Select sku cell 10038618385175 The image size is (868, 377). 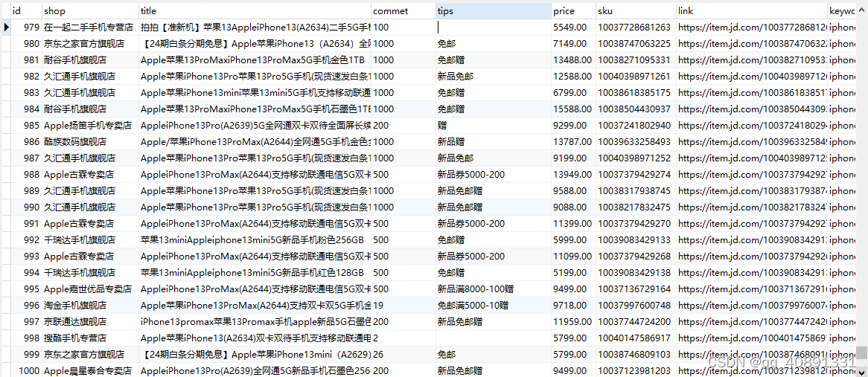coord(636,92)
